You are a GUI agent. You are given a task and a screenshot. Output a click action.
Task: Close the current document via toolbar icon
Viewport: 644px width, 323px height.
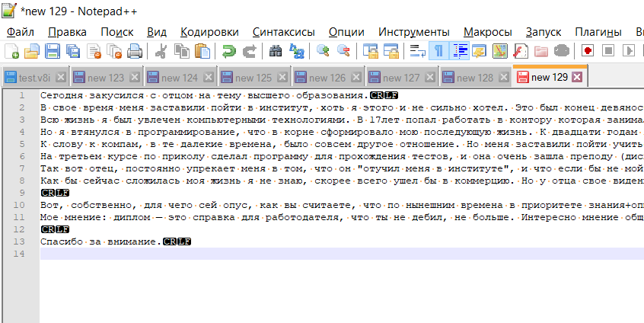(94, 51)
